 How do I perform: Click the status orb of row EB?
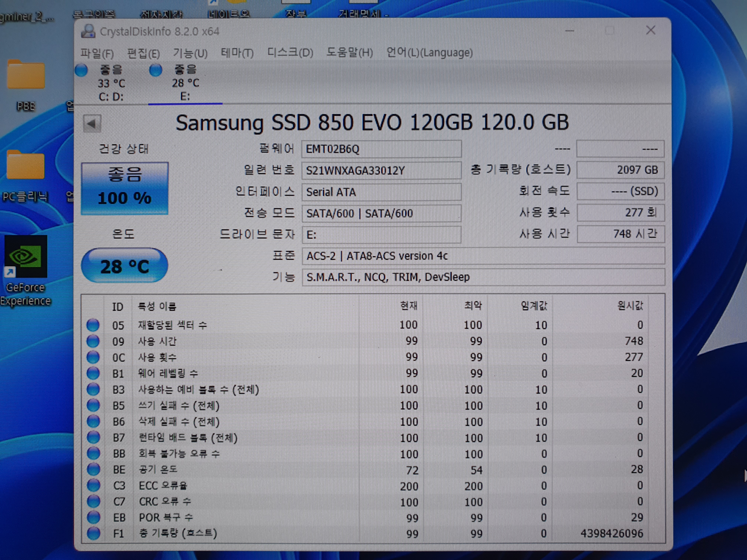[x=94, y=517]
